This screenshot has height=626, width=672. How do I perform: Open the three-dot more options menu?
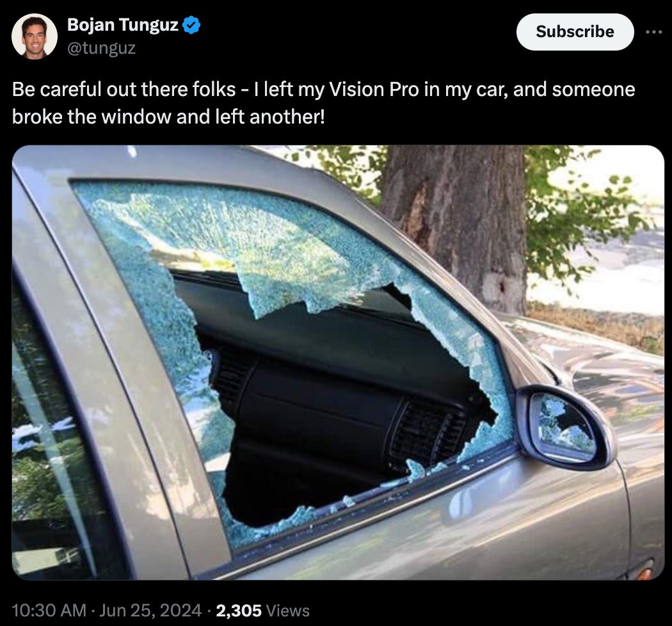tap(653, 32)
